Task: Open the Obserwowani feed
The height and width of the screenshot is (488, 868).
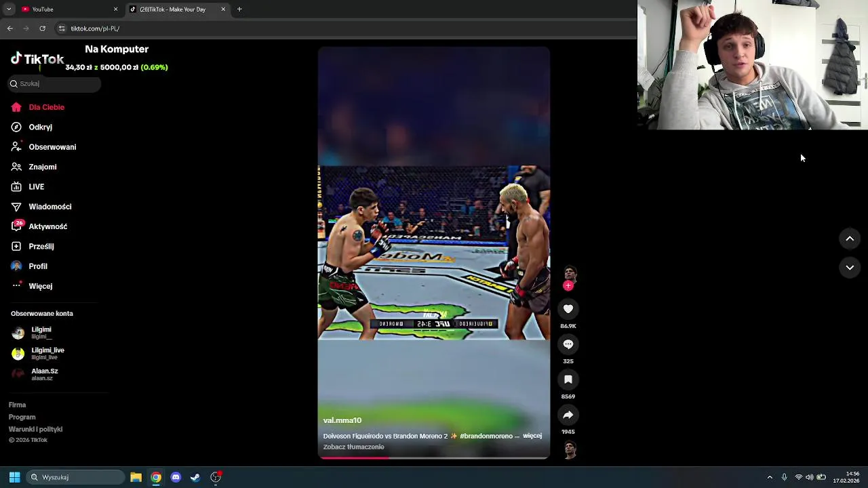Action: point(43,147)
